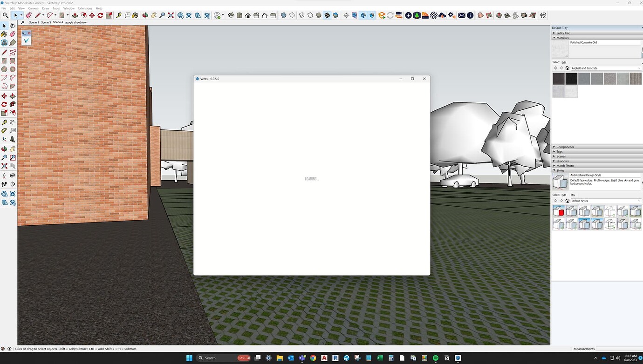Click Mix in the Styles panel
Viewport: 643px width, 364px height.
click(573, 195)
